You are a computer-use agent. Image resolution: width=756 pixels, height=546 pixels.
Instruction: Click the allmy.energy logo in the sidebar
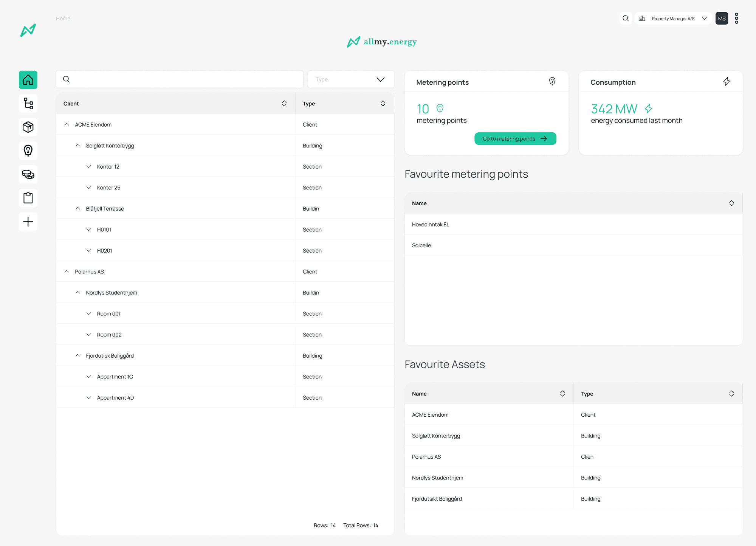(28, 30)
